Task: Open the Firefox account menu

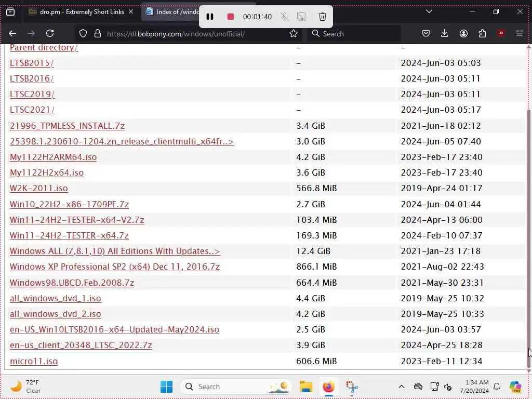Action: point(463,33)
